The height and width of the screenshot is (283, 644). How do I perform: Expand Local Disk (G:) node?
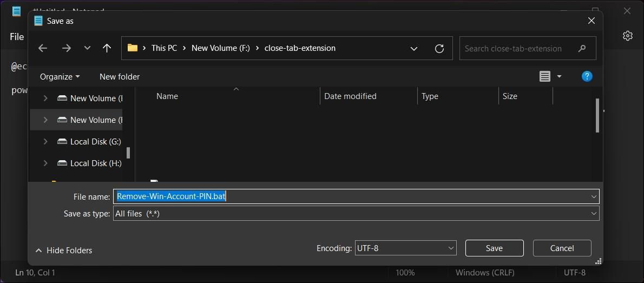45,142
